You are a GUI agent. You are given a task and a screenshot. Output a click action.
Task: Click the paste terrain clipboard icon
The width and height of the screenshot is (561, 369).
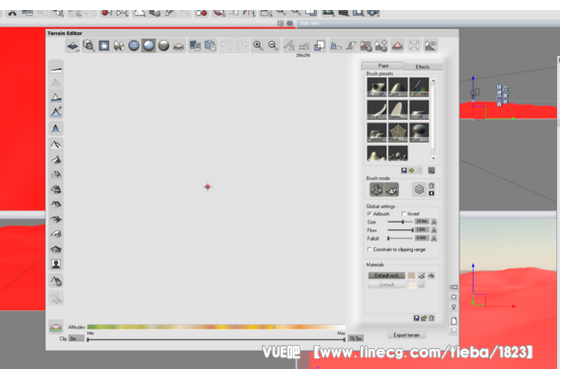210,46
